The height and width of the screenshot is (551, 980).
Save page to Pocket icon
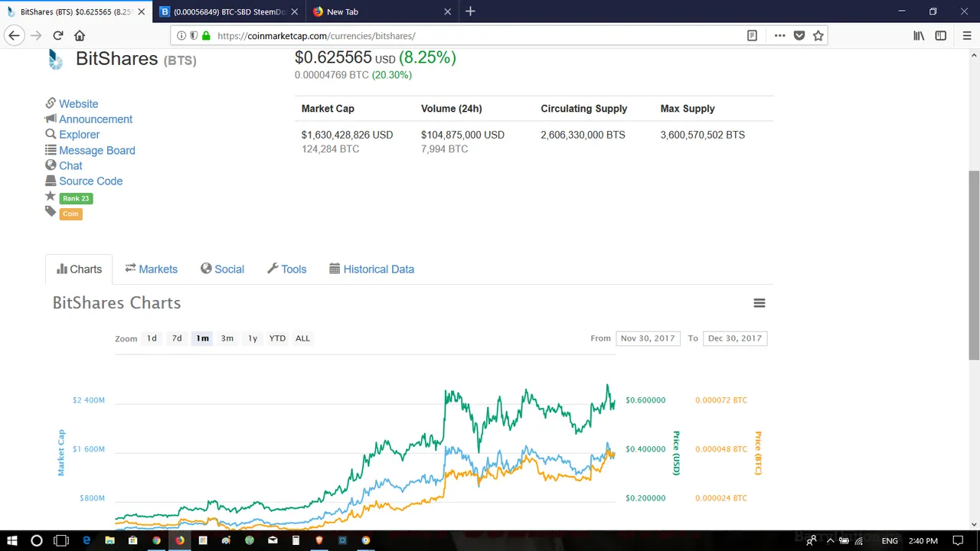799,35
